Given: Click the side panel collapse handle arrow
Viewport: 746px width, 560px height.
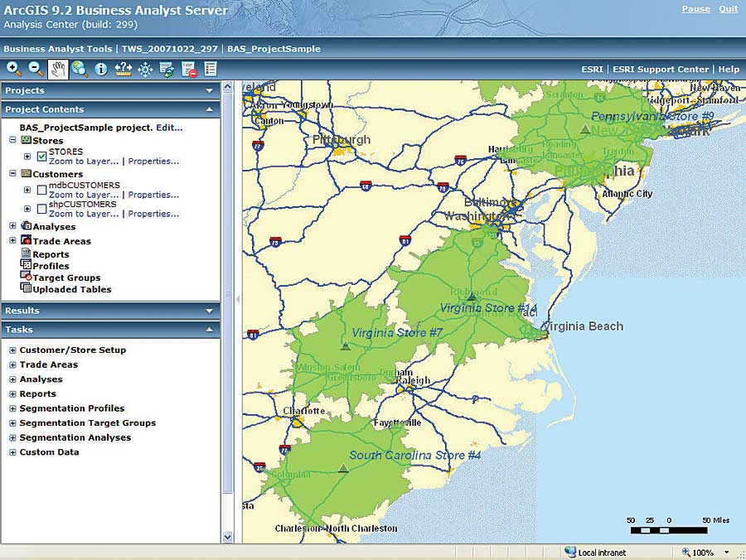Looking at the screenshot, I should (238, 299).
